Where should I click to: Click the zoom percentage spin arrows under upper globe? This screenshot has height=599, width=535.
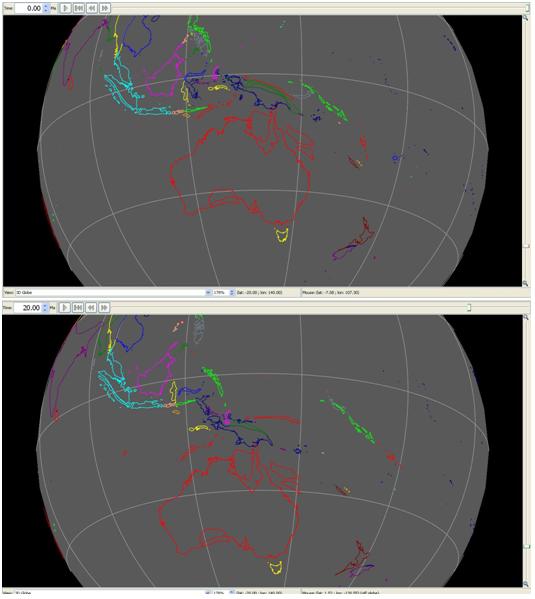232,292
